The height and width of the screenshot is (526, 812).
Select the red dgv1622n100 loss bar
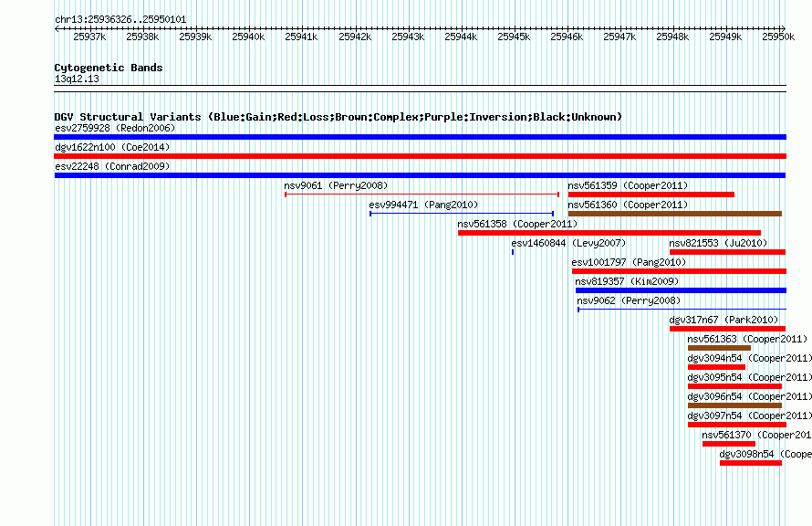pos(420,156)
